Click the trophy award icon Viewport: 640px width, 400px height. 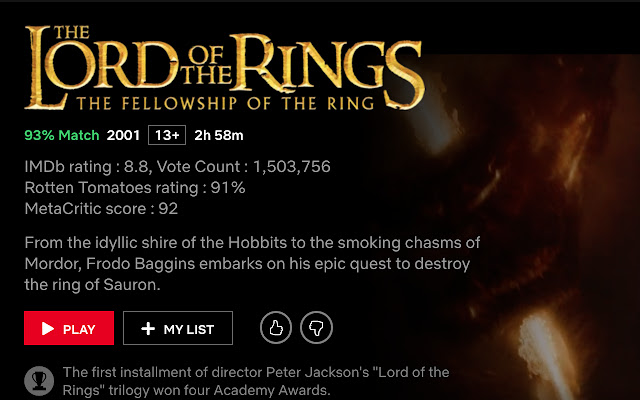[x=40, y=381]
